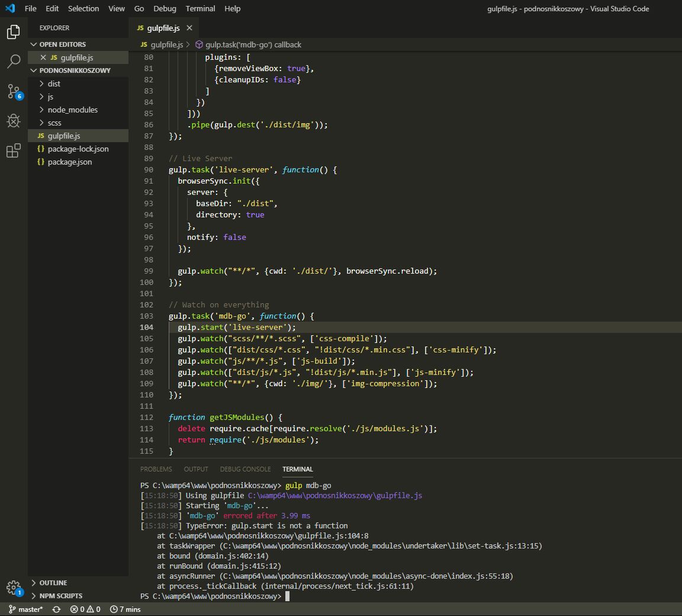The image size is (682, 616).
Task: Close the gulpfile.js editor tab
Action: [189, 28]
